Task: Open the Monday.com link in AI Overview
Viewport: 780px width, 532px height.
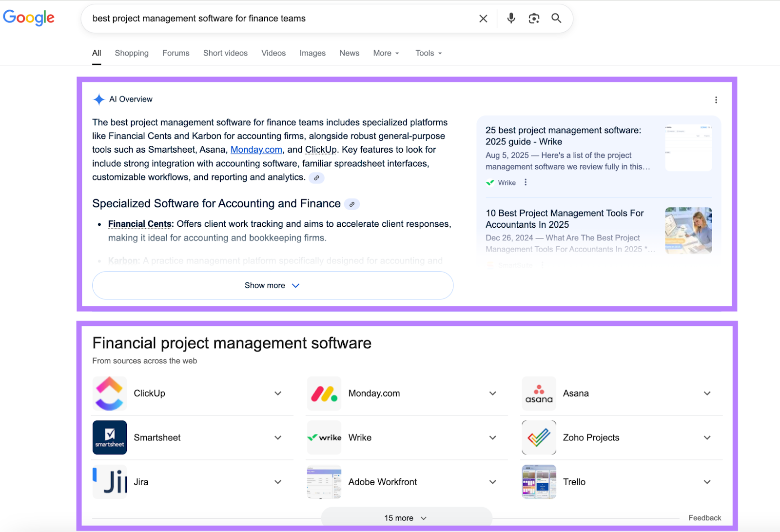Action: coord(256,150)
